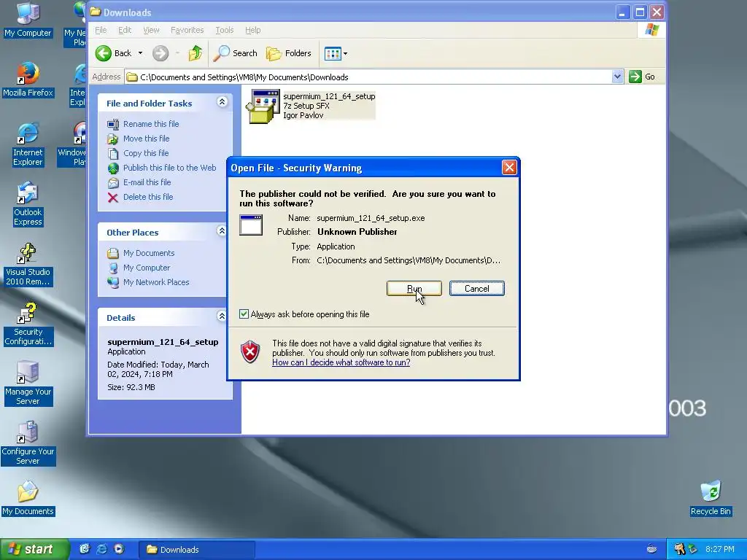747x560 pixels.
Task: Uncheck Always ask before opening this file
Action: coord(244,314)
